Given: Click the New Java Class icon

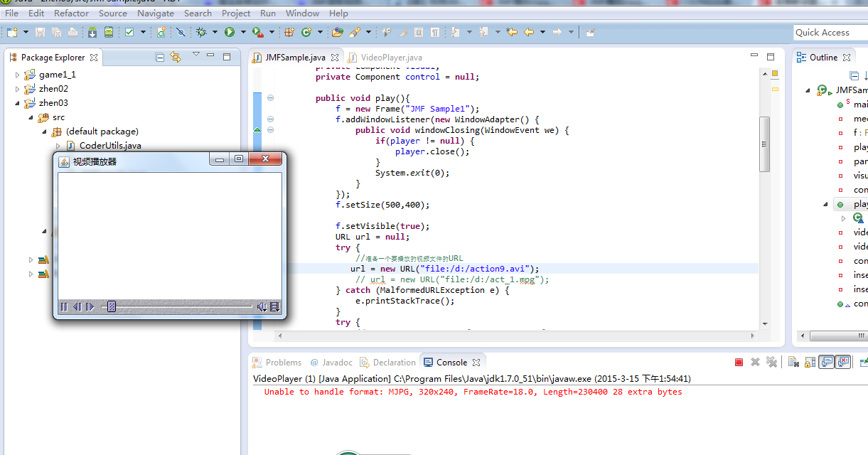Looking at the screenshot, I should point(306,32).
